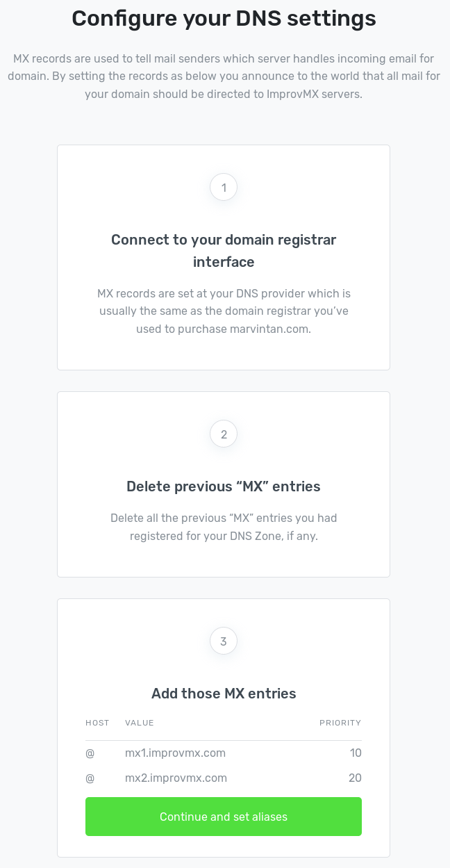This screenshot has width=450, height=868.
Task: Click the "Configure your DNS settings" heading
Action: pos(224,18)
